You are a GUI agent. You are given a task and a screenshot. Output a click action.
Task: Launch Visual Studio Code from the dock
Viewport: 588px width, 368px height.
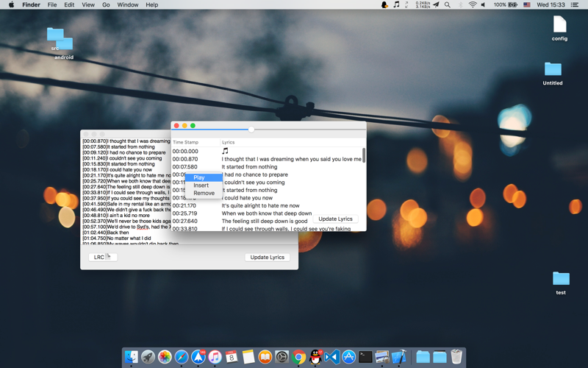click(x=331, y=358)
